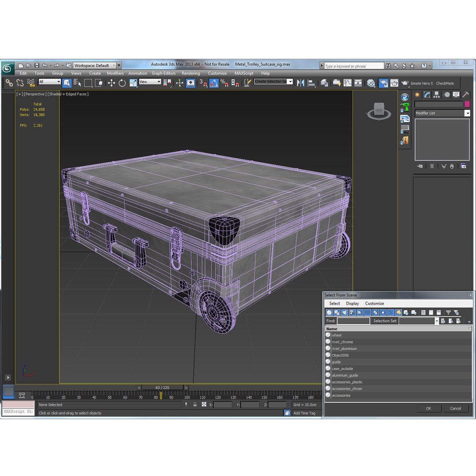Click the Shaded + Edged Faces viewport label
The width and height of the screenshot is (476, 476).
point(68,94)
